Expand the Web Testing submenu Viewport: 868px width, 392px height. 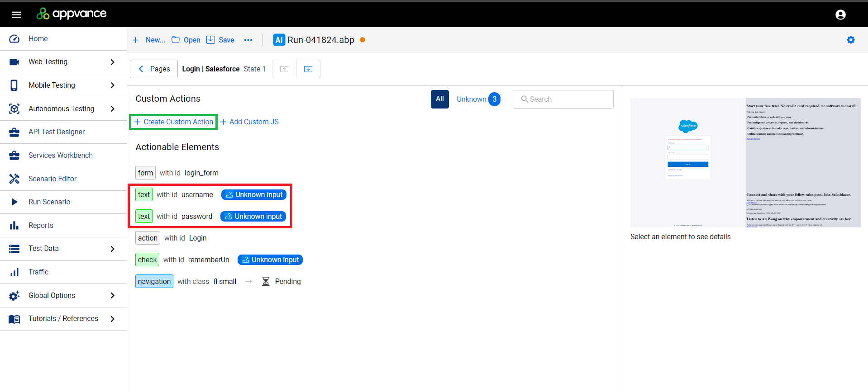pyautogui.click(x=113, y=62)
